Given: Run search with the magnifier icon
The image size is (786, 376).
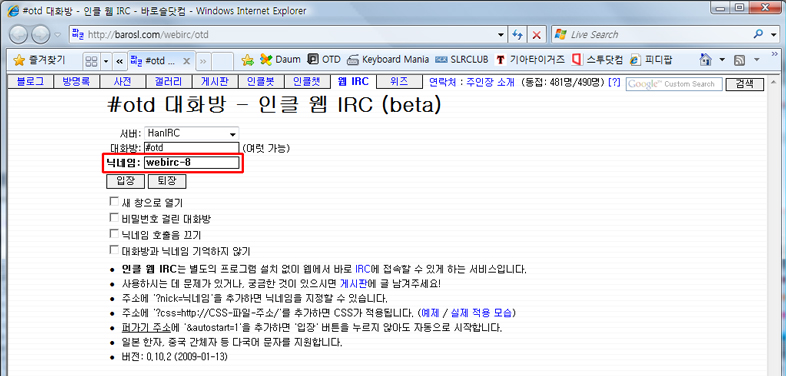Looking at the screenshot, I should tap(758, 35).
